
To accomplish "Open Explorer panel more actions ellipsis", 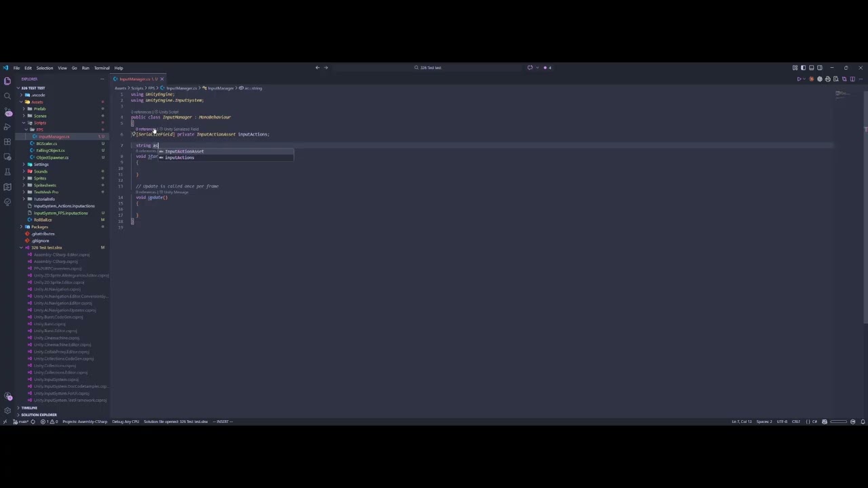I will click(102, 79).
